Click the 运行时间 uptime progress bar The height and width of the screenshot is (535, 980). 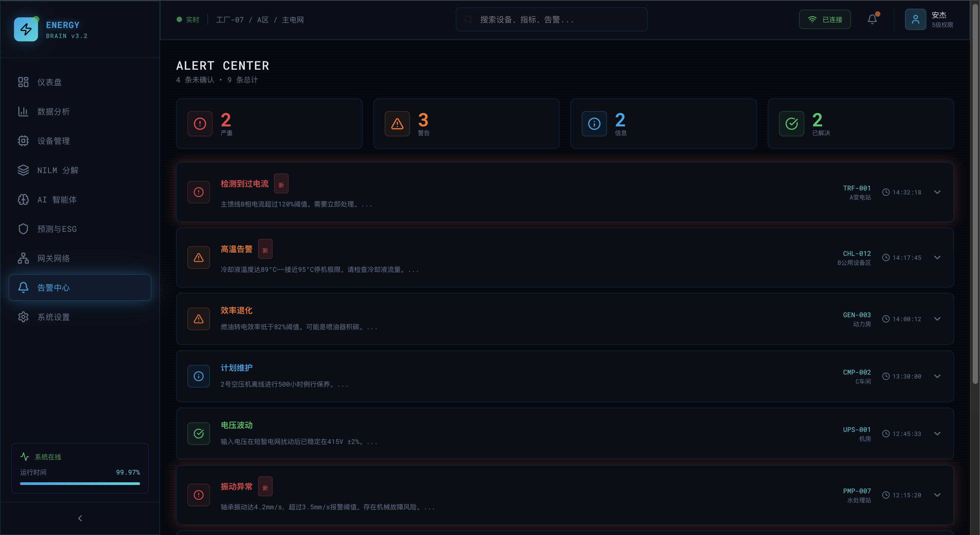point(80,484)
